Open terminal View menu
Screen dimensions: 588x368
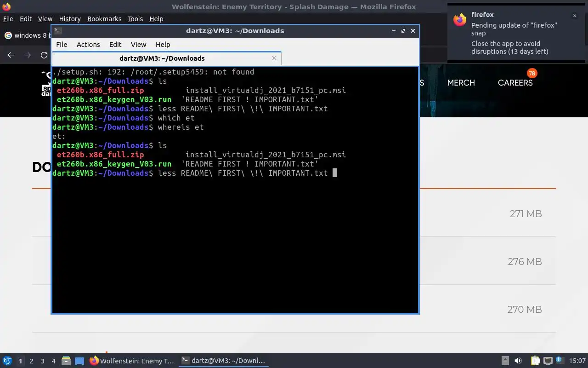point(138,45)
